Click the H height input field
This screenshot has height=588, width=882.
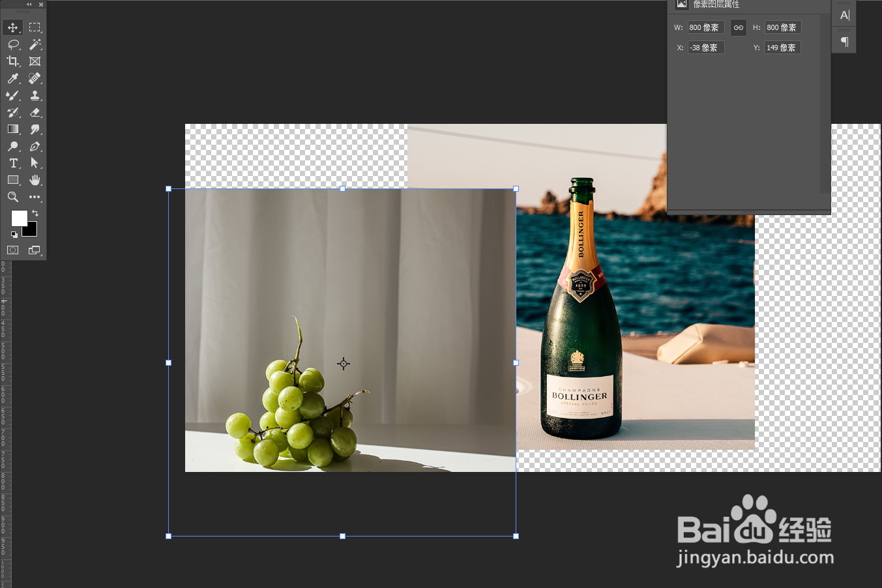pyautogui.click(x=783, y=27)
